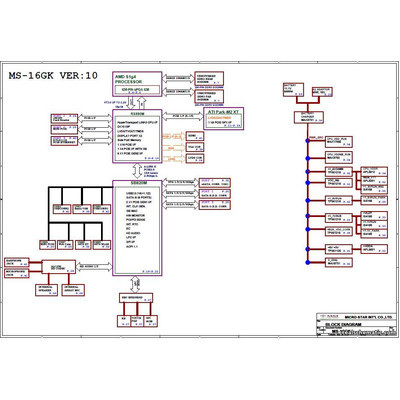Click the Micro-Star INT'L CO., LTD label
This screenshot has height=400, width=400.
368,317
